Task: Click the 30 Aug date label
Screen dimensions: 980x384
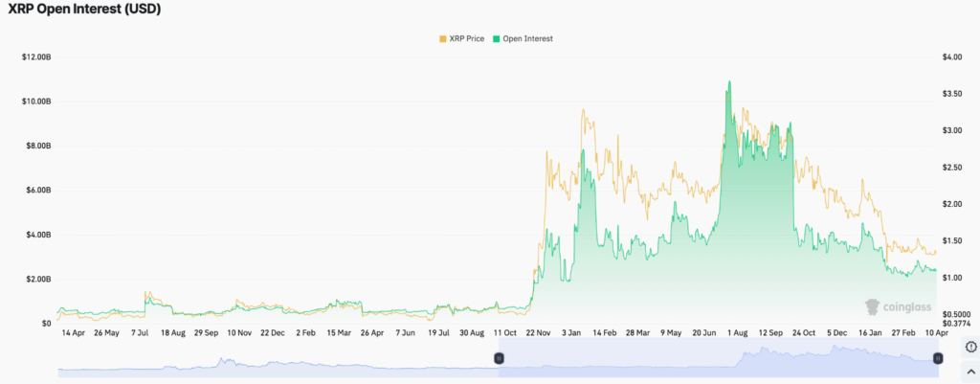Action: 471,333
